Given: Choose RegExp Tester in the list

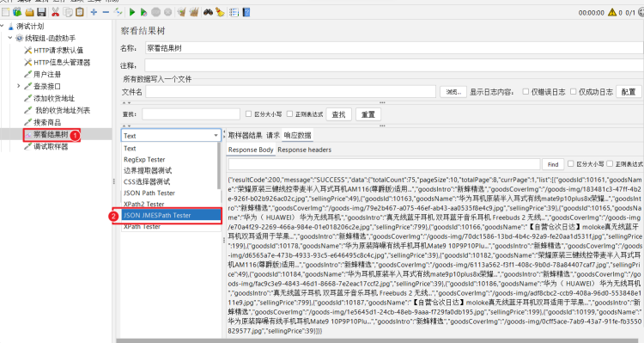Looking at the screenshot, I should click(170, 160).
